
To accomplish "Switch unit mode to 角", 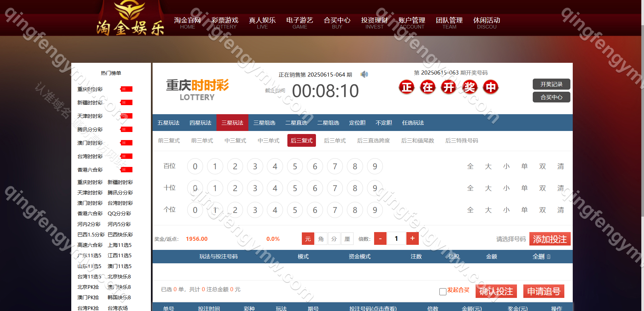I will point(321,239).
